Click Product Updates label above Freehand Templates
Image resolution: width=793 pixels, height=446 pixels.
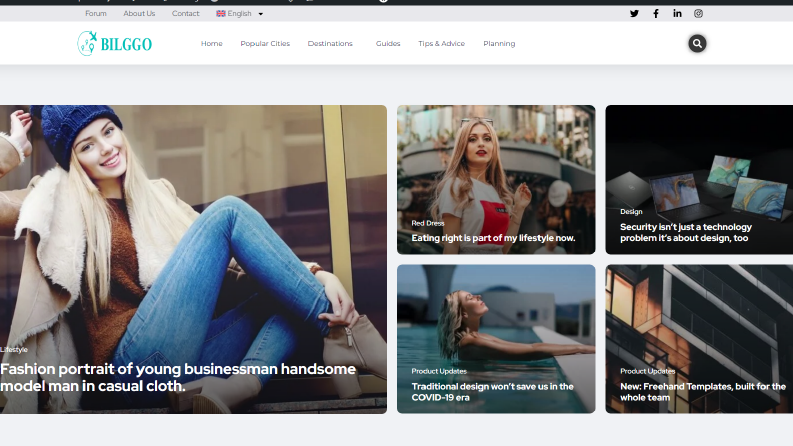[648, 371]
